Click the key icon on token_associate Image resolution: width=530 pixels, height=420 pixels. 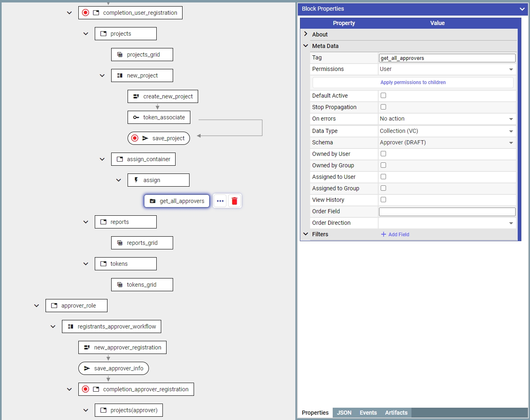click(x=136, y=117)
